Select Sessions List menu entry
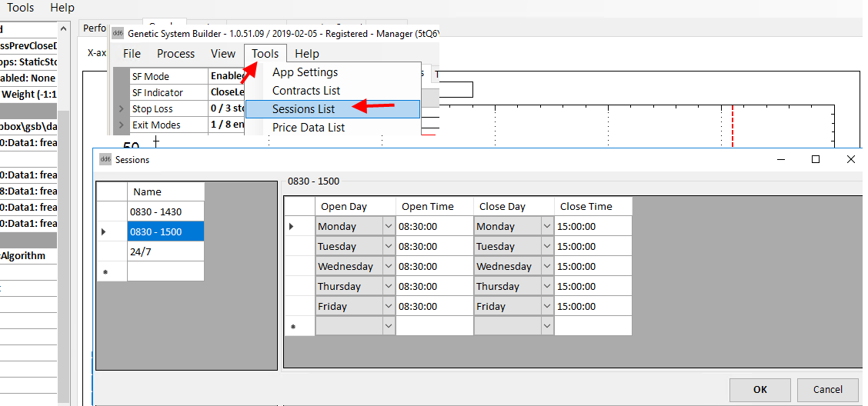868x406 pixels. click(x=303, y=109)
